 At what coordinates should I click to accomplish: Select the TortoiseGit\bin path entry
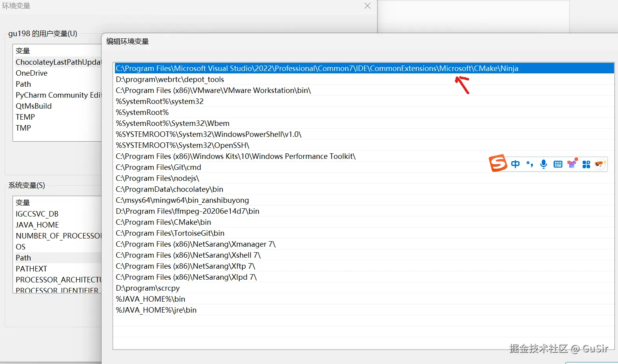click(364, 233)
